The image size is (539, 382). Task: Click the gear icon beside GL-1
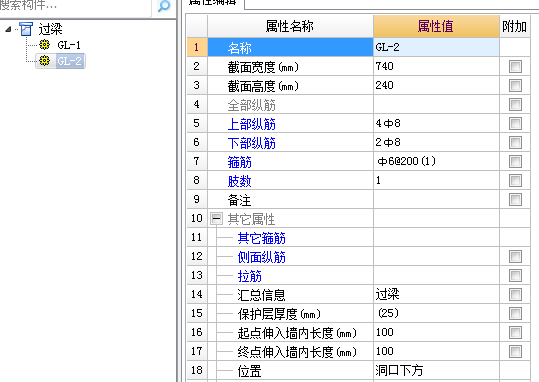point(44,45)
